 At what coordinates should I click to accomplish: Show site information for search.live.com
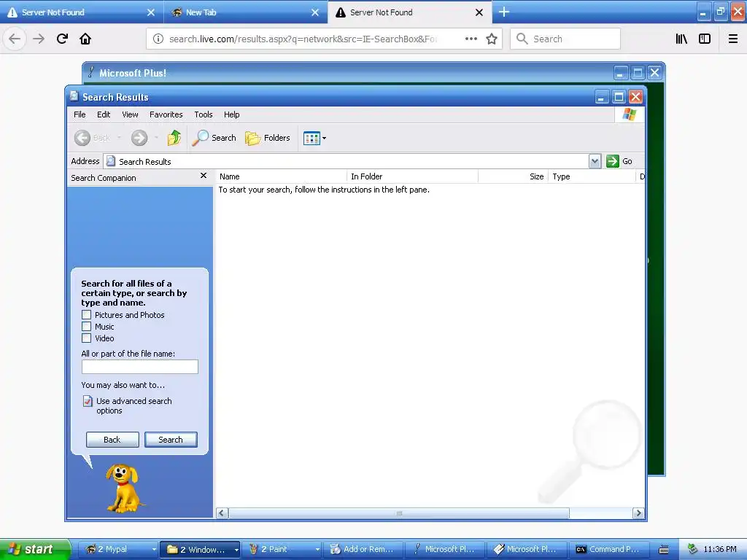[158, 39]
